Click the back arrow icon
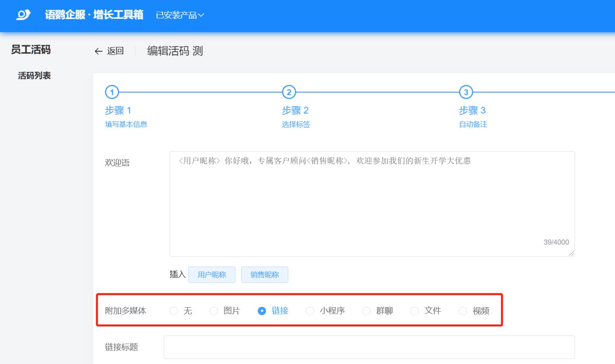Viewport: 615px width, 364px height. pos(99,51)
